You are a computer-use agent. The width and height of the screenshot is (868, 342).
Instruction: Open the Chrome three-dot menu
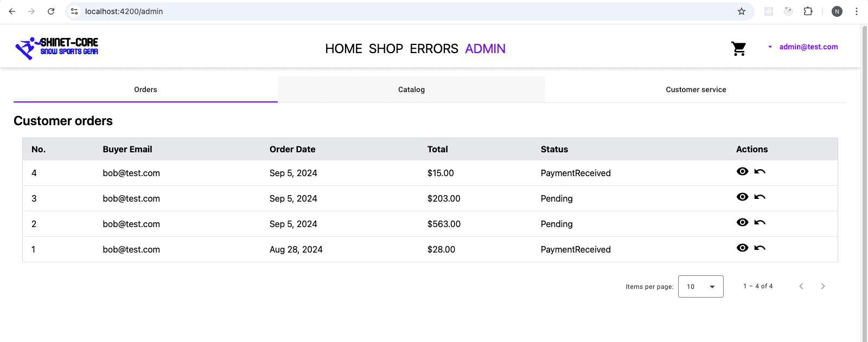click(857, 11)
